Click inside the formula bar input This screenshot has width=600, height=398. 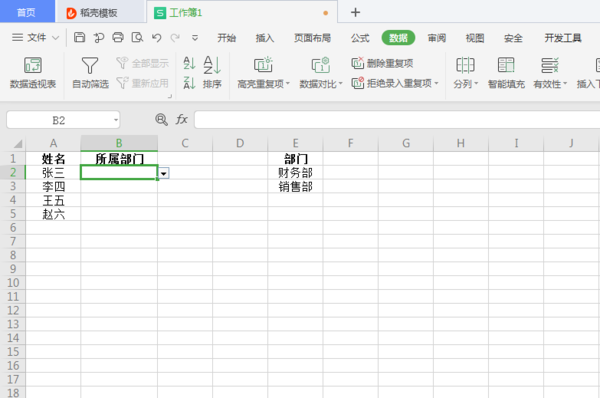click(x=396, y=120)
